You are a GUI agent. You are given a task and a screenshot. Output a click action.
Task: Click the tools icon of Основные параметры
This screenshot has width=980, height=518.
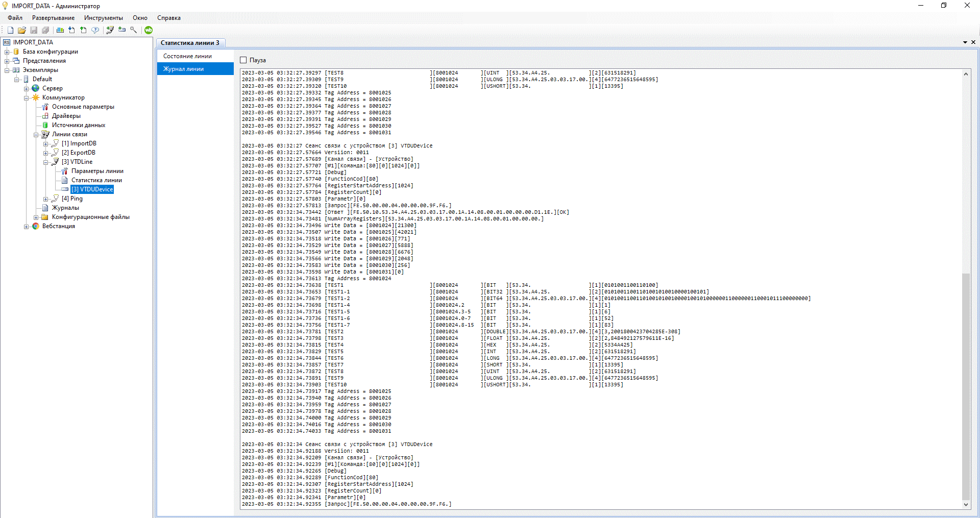click(x=45, y=107)
